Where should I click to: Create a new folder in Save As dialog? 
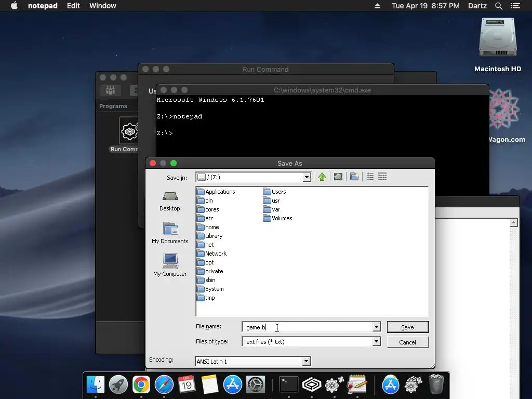click(354, 177)
